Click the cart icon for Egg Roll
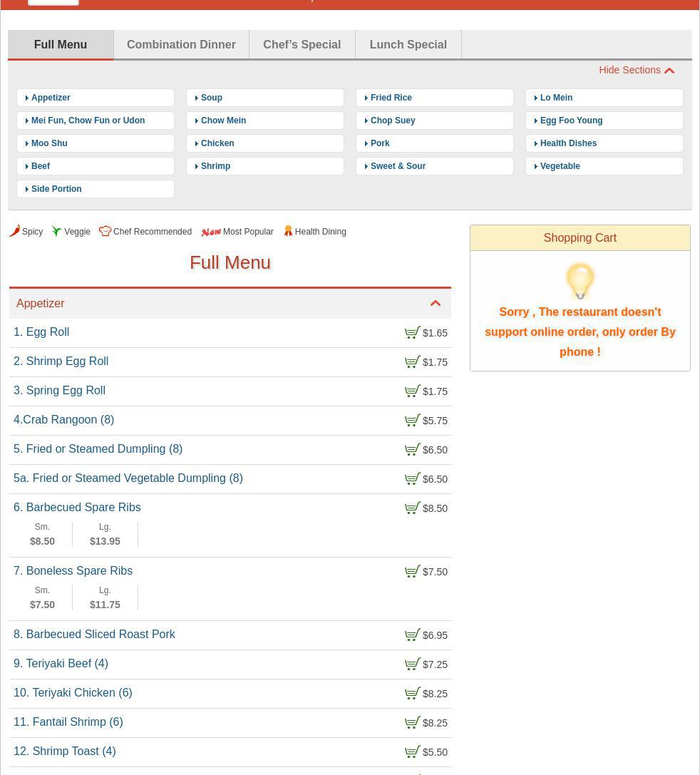The image size is (700, 775). pos(412,333)
